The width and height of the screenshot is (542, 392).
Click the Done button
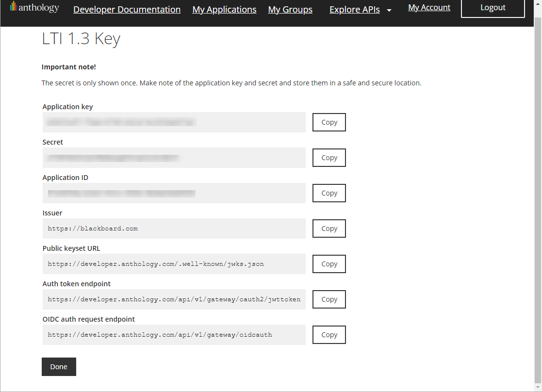pyautogui.click(x=59, y=367)
